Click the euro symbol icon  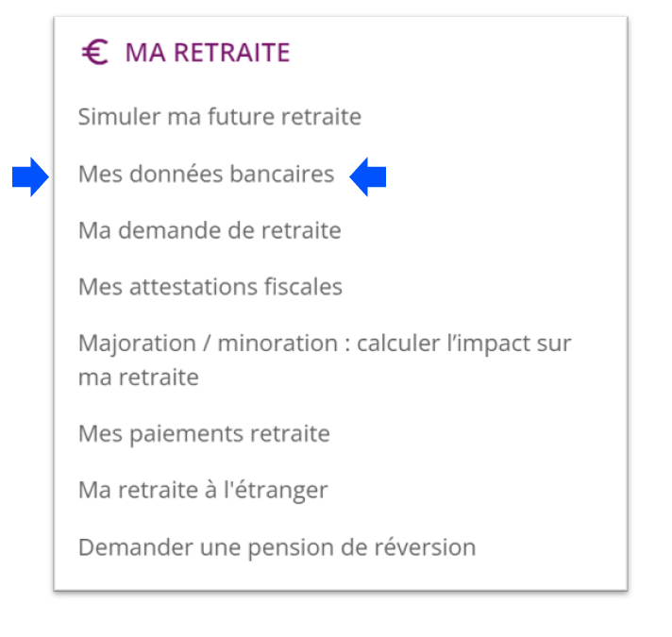pos(94,53)
